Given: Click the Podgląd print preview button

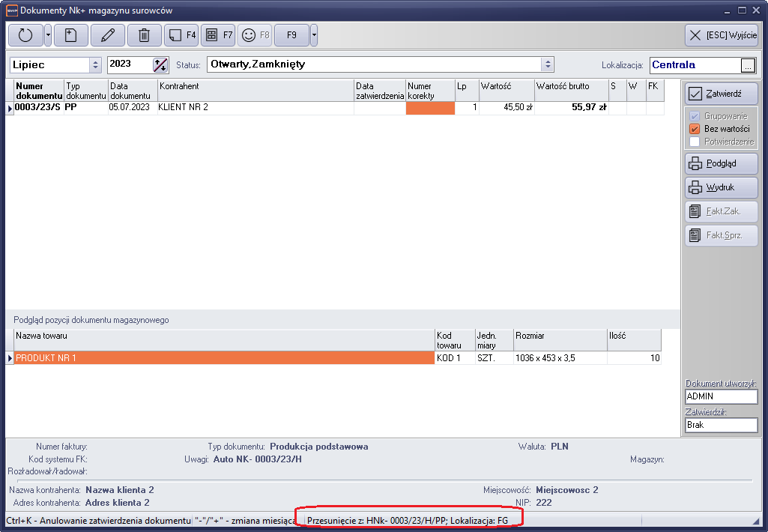Looking at the screenshot, I should click(721, 164).
